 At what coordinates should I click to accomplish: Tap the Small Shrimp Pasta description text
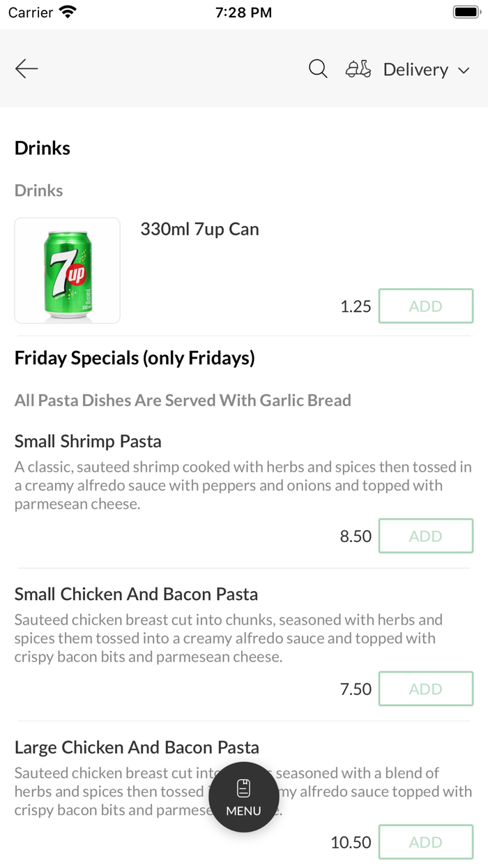pyautogui.click(x=243, y=485)
